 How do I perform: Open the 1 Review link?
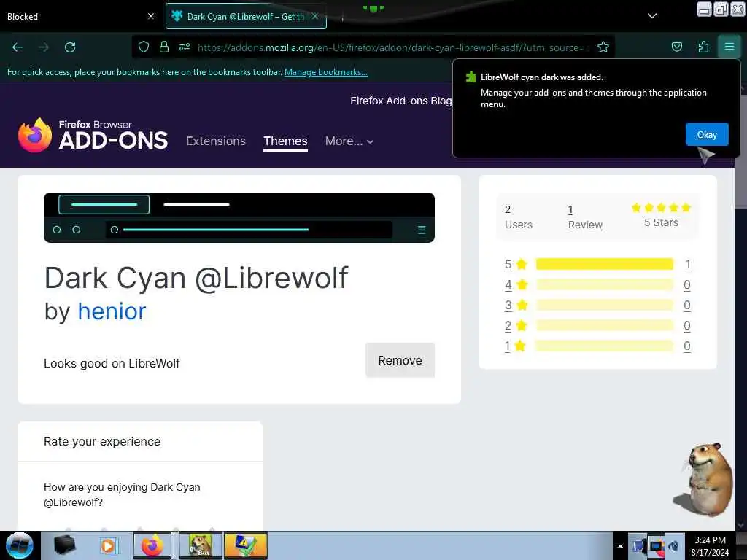click(x=585, y=217)
